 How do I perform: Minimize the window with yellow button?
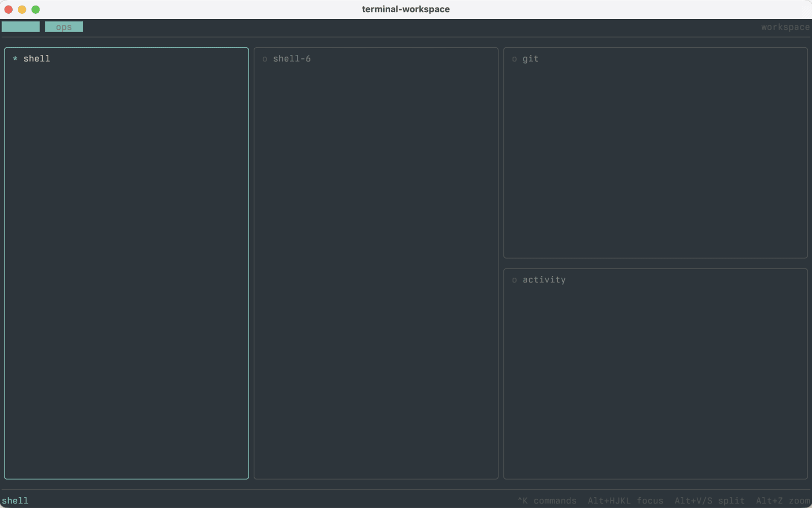point(22,9)
